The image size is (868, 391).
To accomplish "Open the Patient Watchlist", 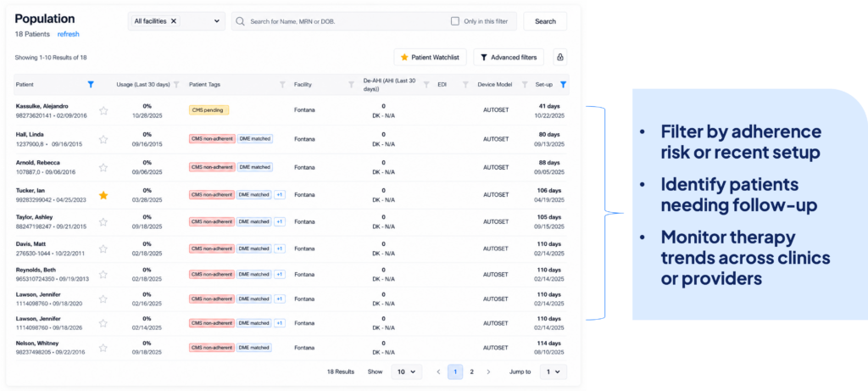I will [x=430, y=57].
